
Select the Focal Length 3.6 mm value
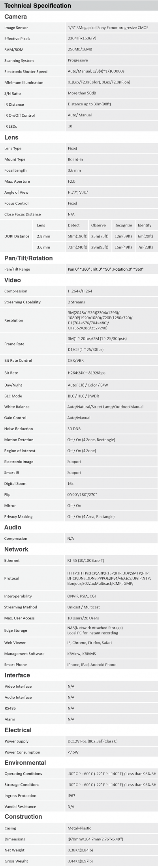[74, 170]
